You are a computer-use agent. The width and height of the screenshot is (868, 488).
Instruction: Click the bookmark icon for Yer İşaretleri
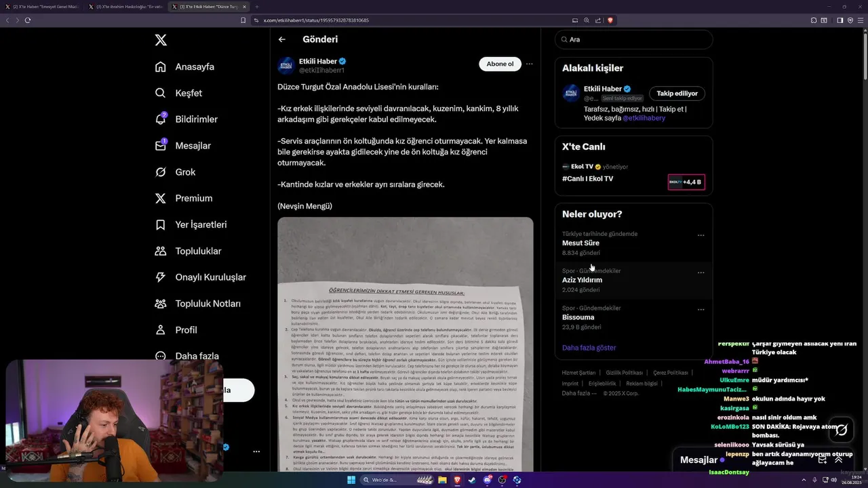161,224
